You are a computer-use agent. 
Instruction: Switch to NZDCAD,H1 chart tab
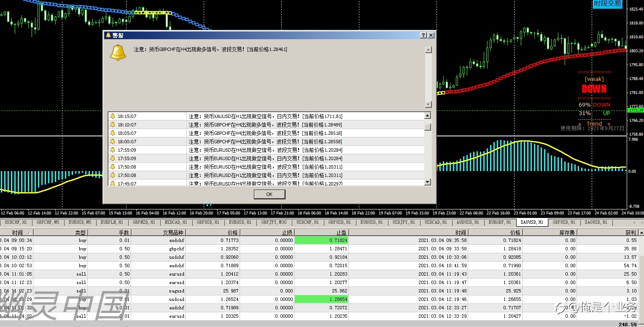(176, 222)
